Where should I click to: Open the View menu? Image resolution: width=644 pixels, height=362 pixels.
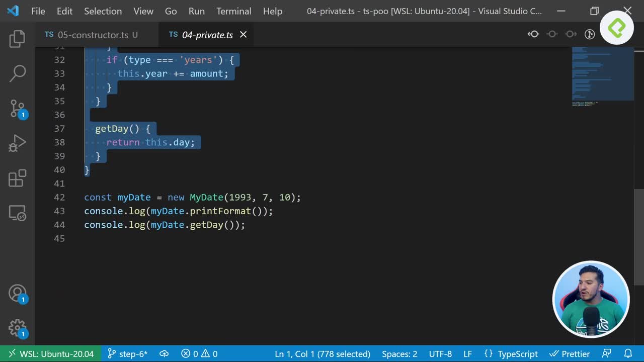pos(143,11)
